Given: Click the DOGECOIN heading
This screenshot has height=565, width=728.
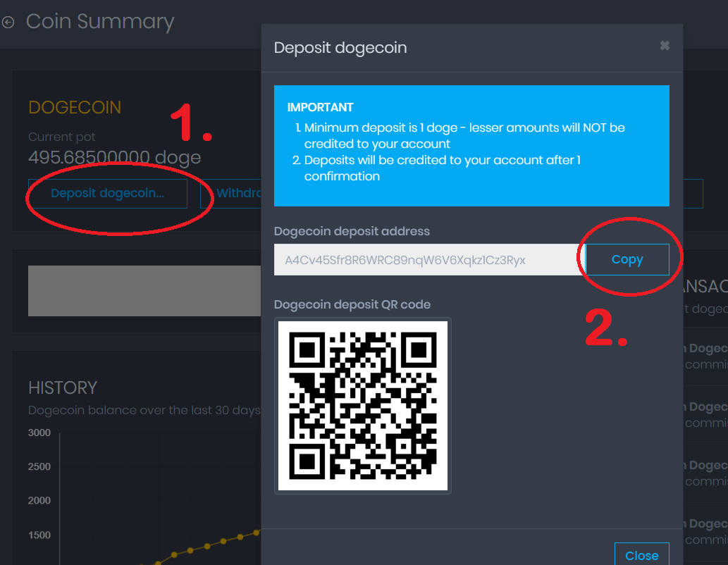Looking at the screenshot, I should pos(75,107).
